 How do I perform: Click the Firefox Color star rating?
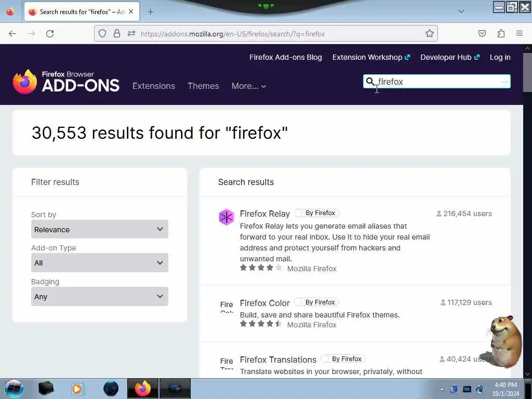261,324
